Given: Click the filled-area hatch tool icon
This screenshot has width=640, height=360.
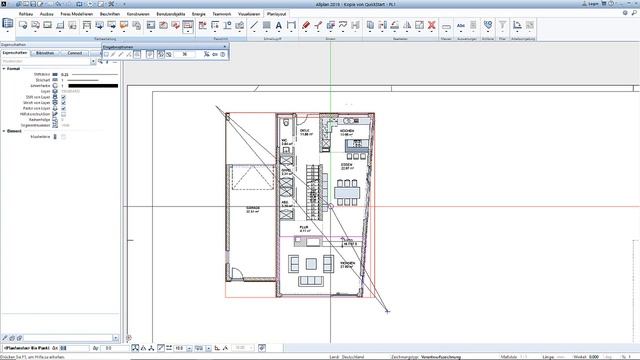Looking at the screenshot, I should tap(267, 25).
